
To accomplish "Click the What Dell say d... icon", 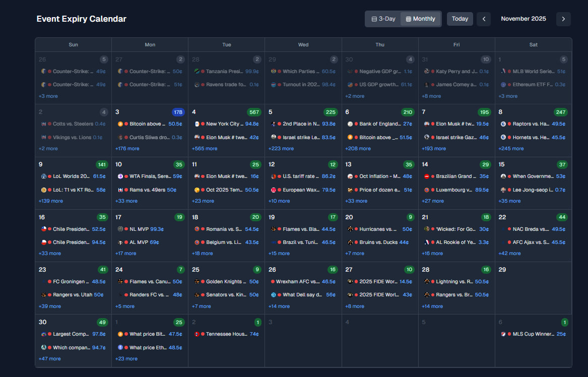I will point(274,295).
